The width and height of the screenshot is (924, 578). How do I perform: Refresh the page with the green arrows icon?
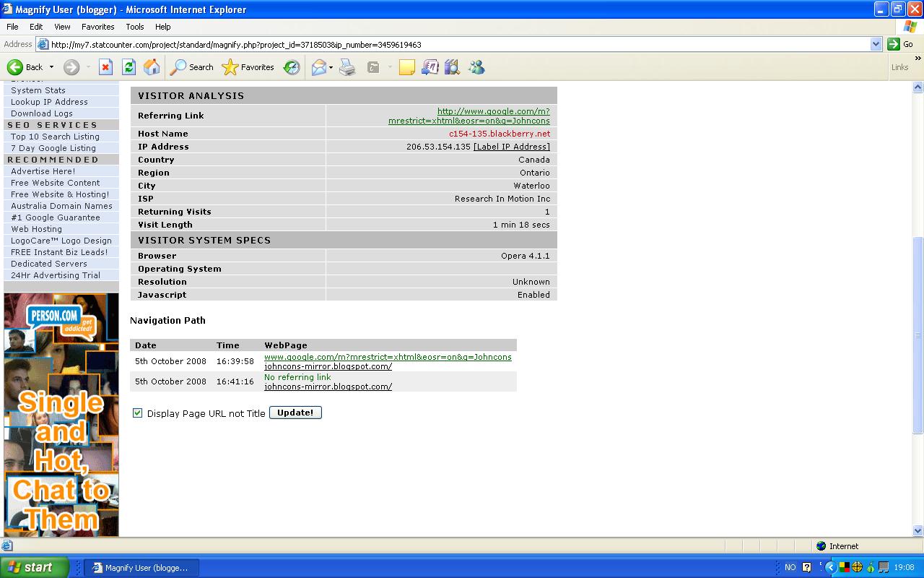point(128,67)
